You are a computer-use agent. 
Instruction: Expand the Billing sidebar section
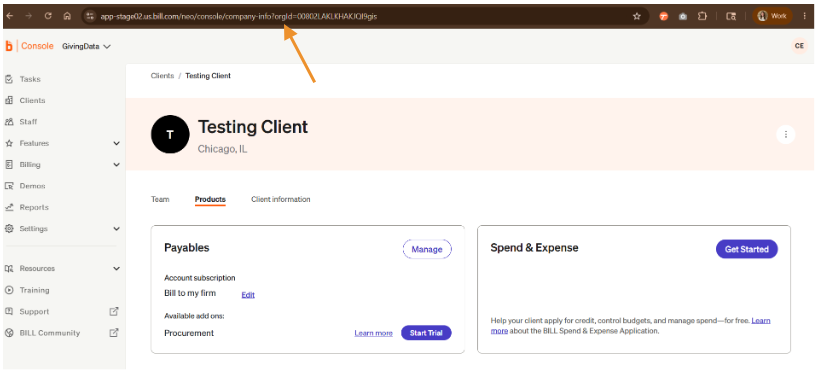(63, 165)
